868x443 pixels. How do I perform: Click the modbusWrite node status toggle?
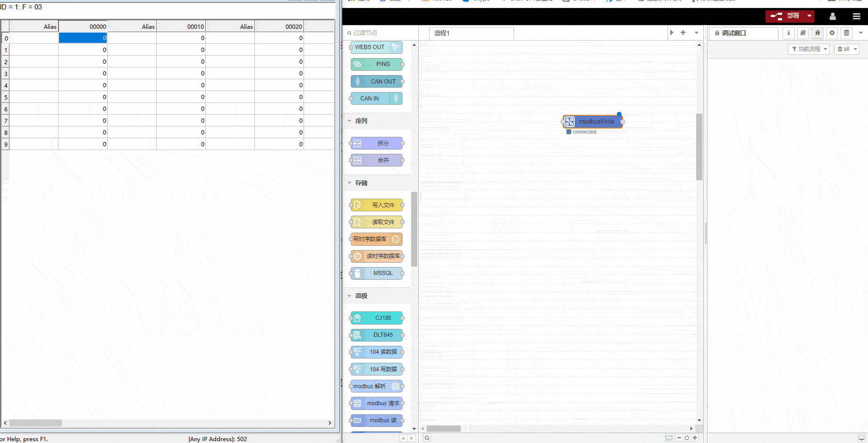(x=569, y=132)
